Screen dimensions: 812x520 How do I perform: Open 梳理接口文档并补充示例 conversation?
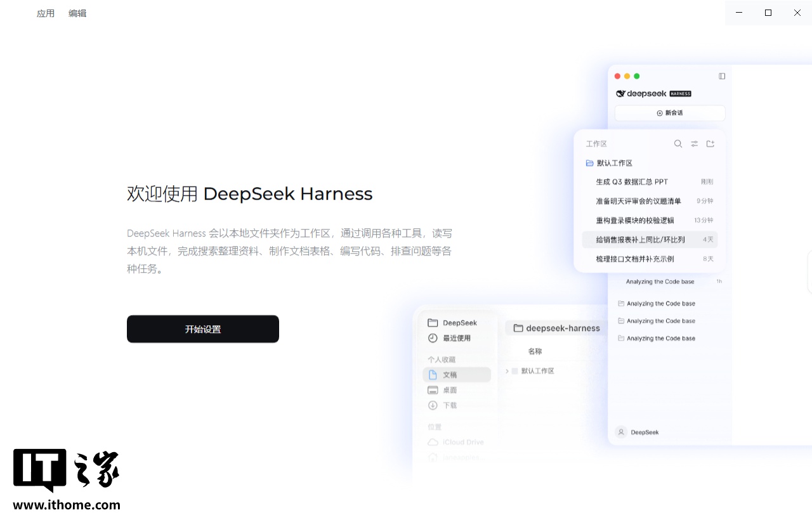click(x=650, y=259)
